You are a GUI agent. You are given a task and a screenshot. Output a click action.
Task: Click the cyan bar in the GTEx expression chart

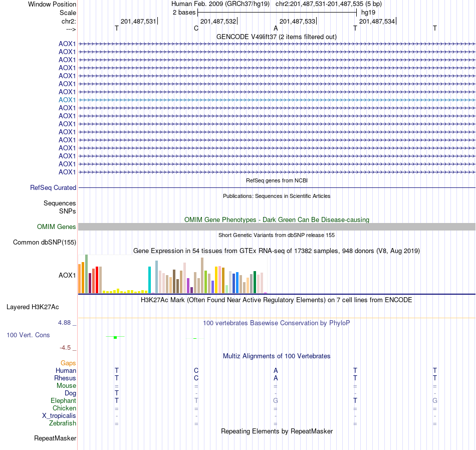click(x=149, y=280)
